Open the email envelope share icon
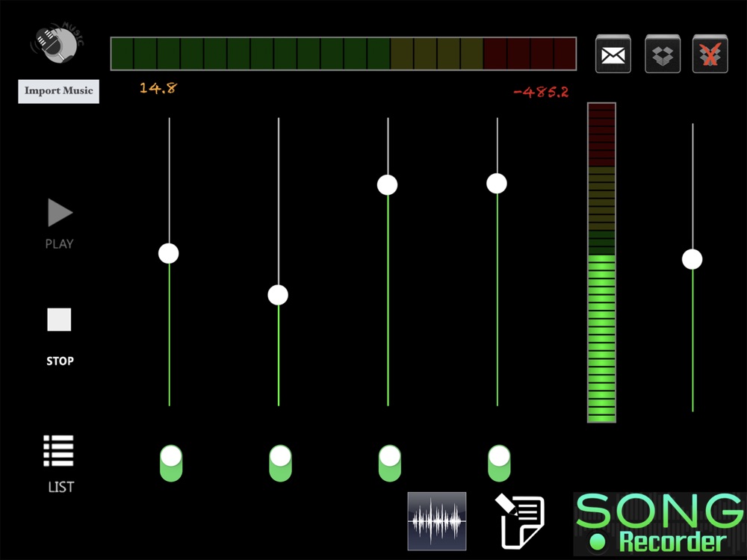The height and width of the screenshot is (560, 747). (x=613, y=54)
